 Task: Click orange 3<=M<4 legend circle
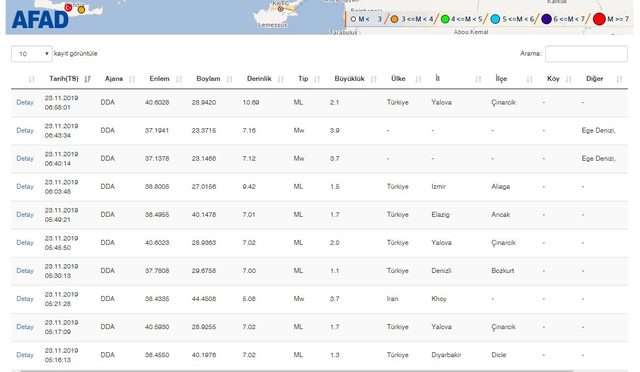pos(394,19)
